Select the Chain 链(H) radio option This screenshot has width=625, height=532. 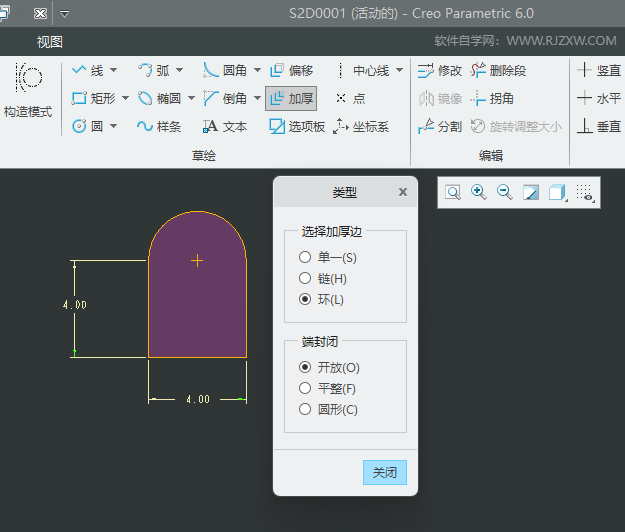(323, 278)
